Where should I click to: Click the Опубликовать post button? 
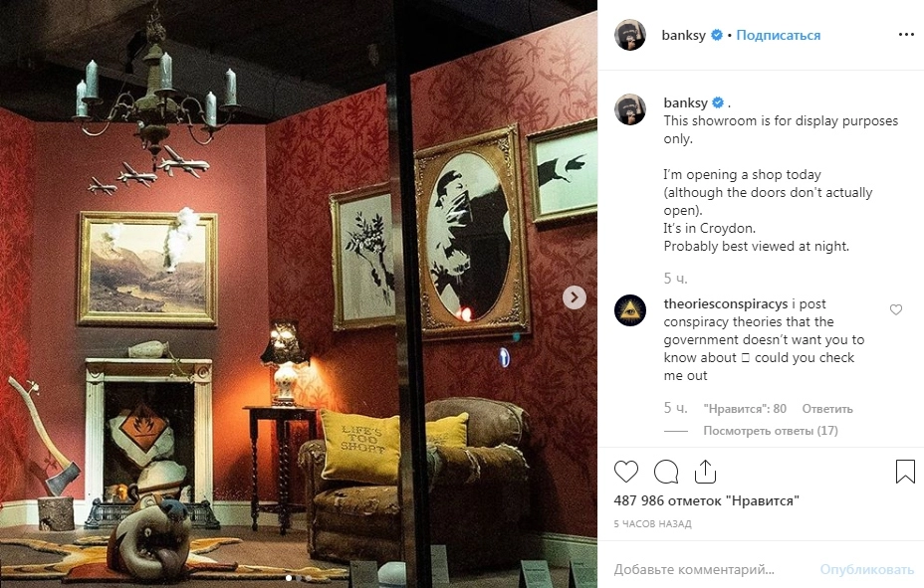pyautogui.click(x=867, y=569)
